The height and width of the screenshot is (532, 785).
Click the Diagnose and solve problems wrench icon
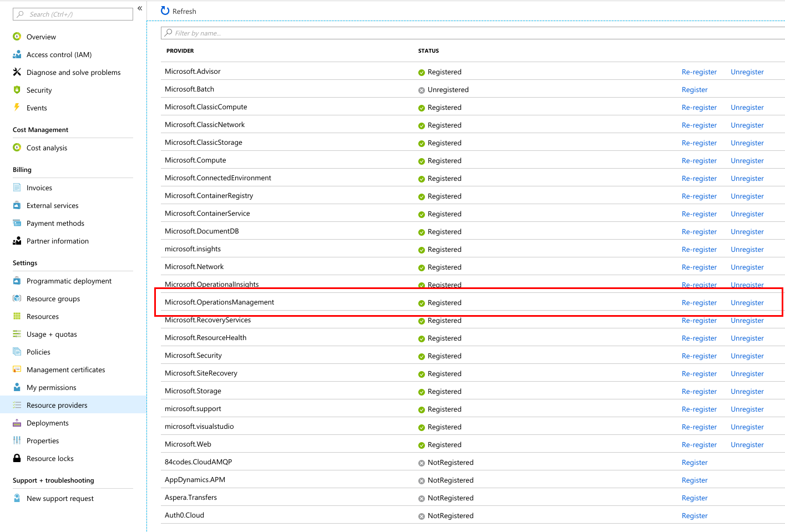[17, 72]
